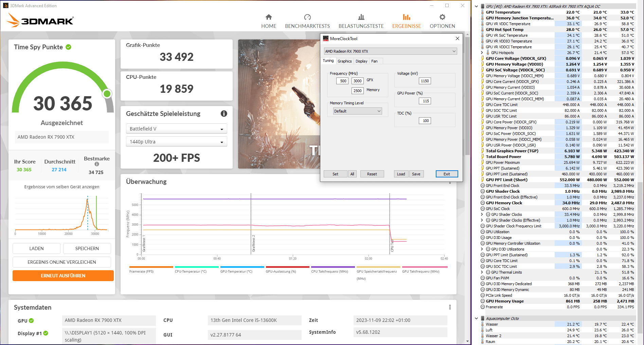Open the Battlefield V game dropdown
This screenshot has width=644, height=345.
click(x=176, y=129)
